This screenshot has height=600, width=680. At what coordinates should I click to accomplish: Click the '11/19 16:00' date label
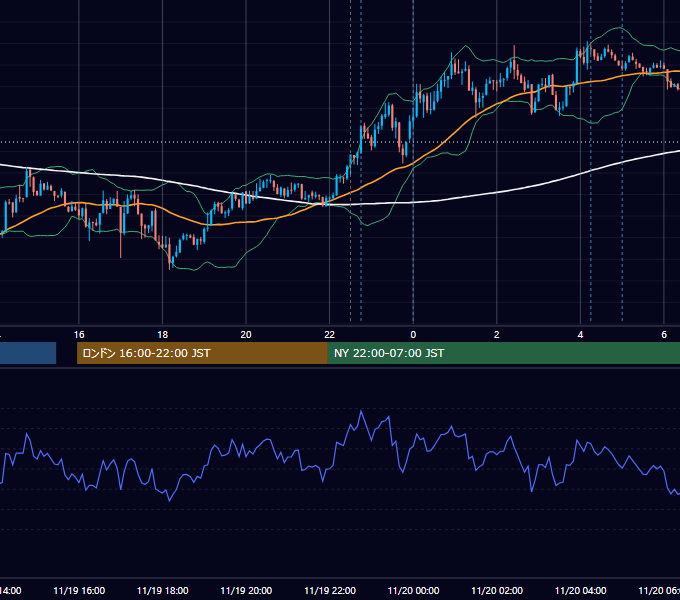79,590
